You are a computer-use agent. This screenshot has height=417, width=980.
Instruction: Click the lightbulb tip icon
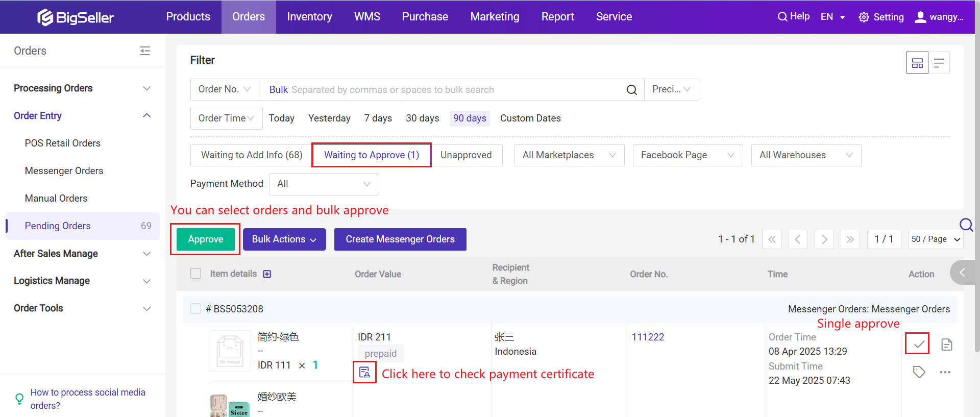[x=19, y=399]
